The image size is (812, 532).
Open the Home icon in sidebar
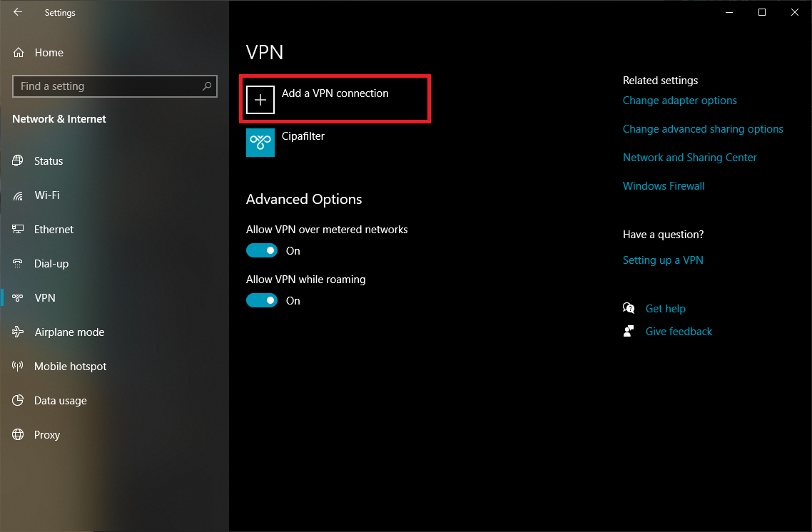click(x=19, y=52)
